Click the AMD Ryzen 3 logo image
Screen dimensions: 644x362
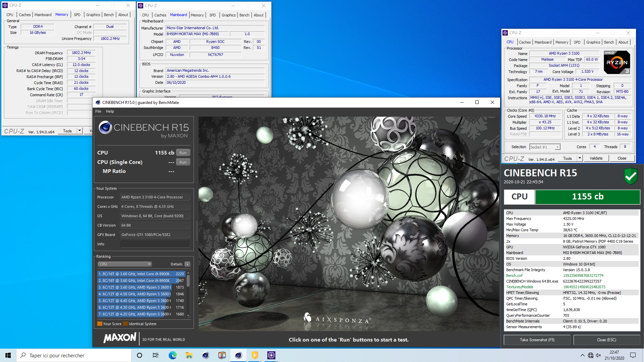point(617,62)
